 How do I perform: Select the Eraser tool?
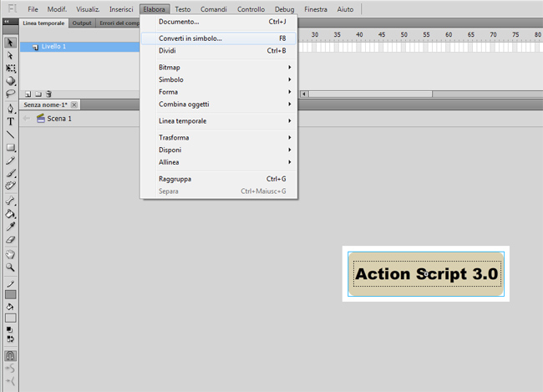coord(10,240)
